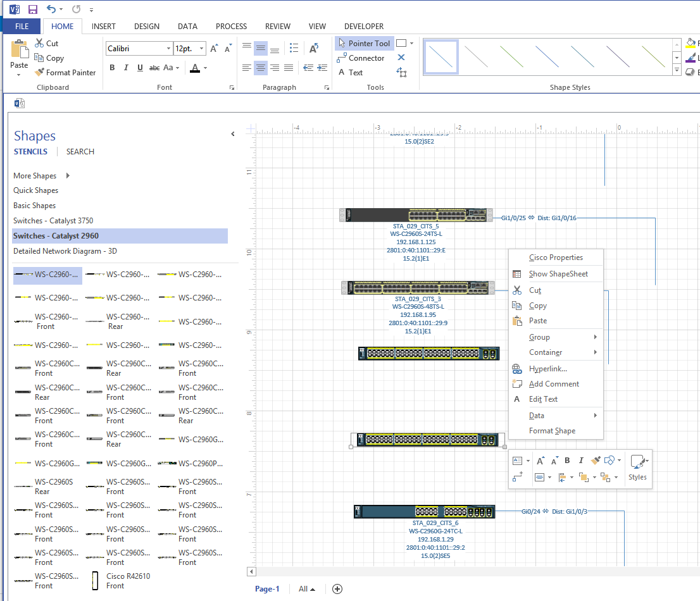Switch to the Page-1 tab
Screen dimensions: 700x601
(267, 589)
